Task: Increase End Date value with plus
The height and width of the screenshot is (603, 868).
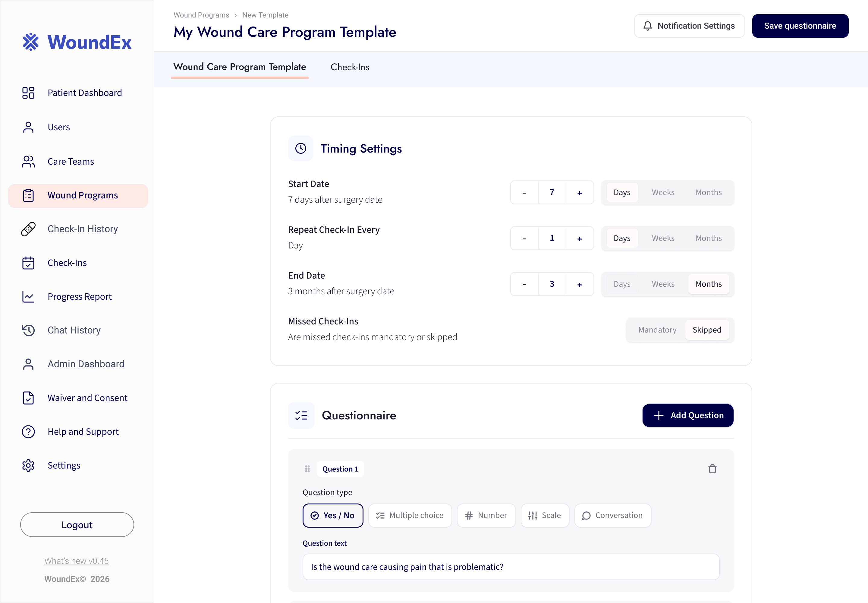Action: 580,284
